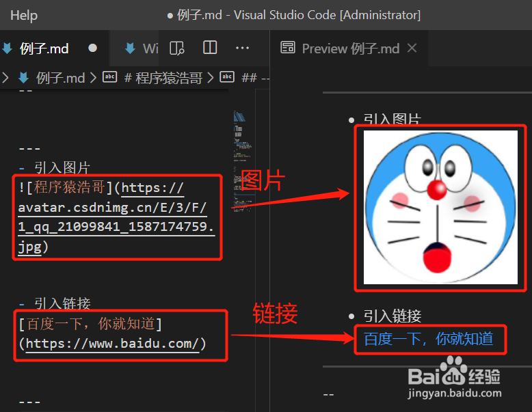This screenshot has height=412, width=532.
Task: Click the '- 引入图片' line in the editor
Action: click(x=54, y=167)
